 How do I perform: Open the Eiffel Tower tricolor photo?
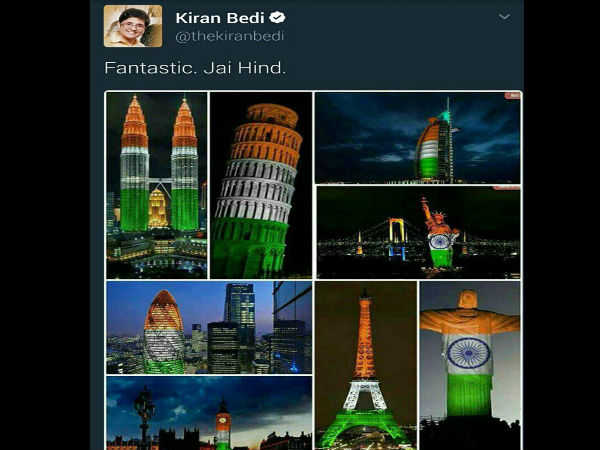pyautogui.click(x=366, y=365)
